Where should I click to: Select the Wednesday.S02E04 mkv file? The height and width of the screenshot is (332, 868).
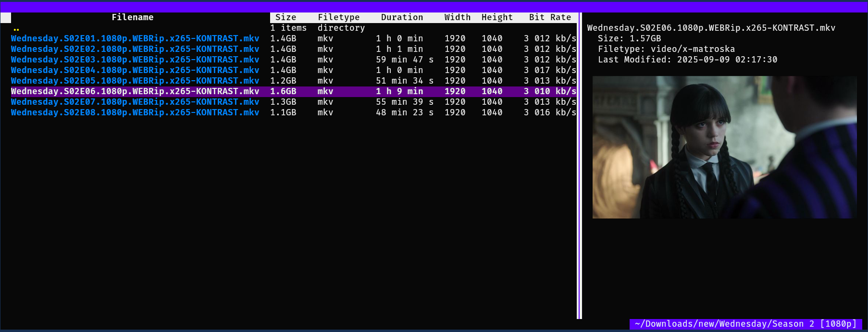pos(135,70)
